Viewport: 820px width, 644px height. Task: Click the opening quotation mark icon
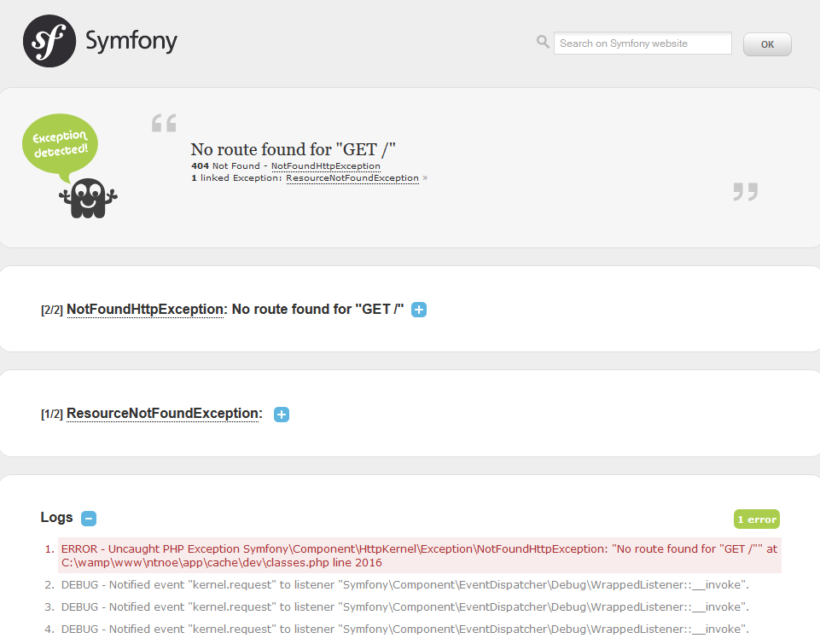pyautogui.click(x=164, y=124)
